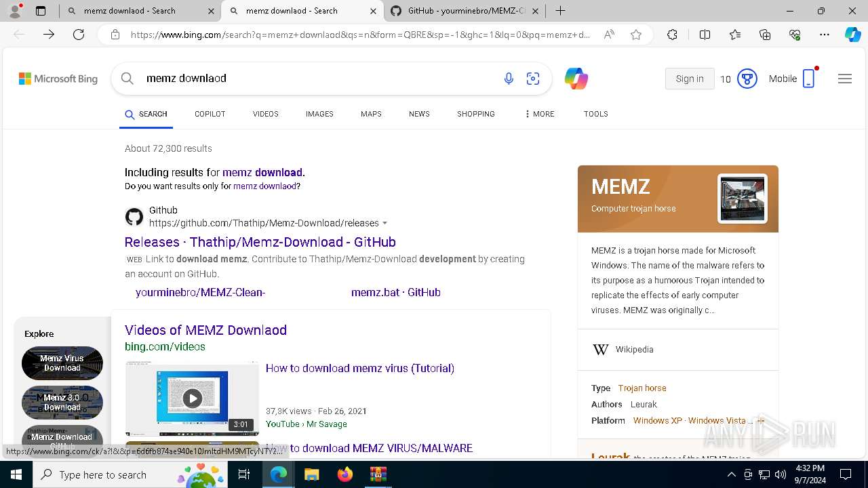Click the browser address bar URL
The height and width of the screenshot is (488, 868).
click(359, 35)
